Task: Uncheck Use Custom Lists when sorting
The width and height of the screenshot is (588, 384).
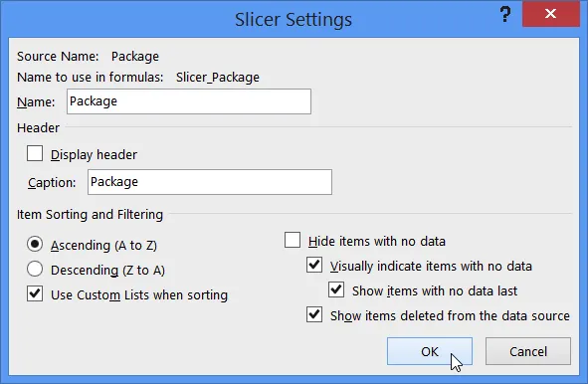Action: click(35, 294)
